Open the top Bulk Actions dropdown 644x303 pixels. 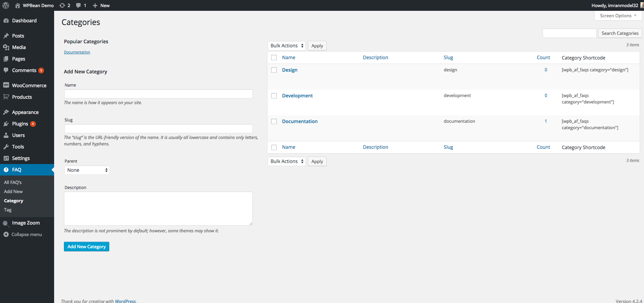click(x=286, y=46)
